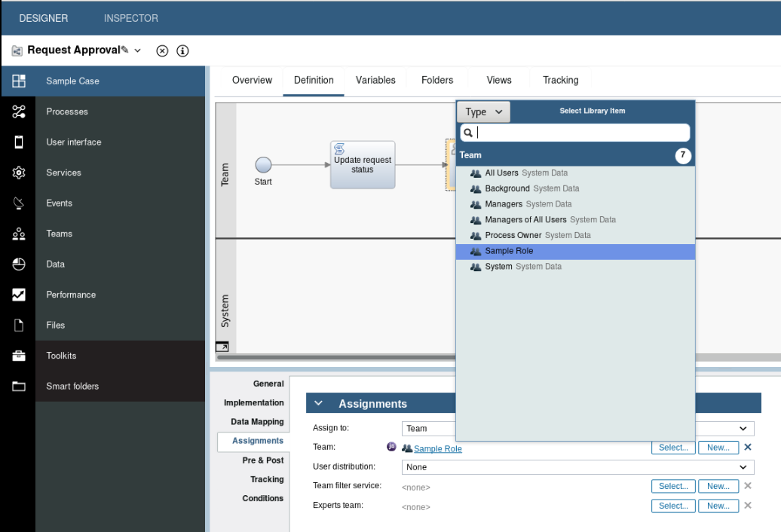781x532 pixels.
Task: Select Background team from list
Action: pos(575,188)
